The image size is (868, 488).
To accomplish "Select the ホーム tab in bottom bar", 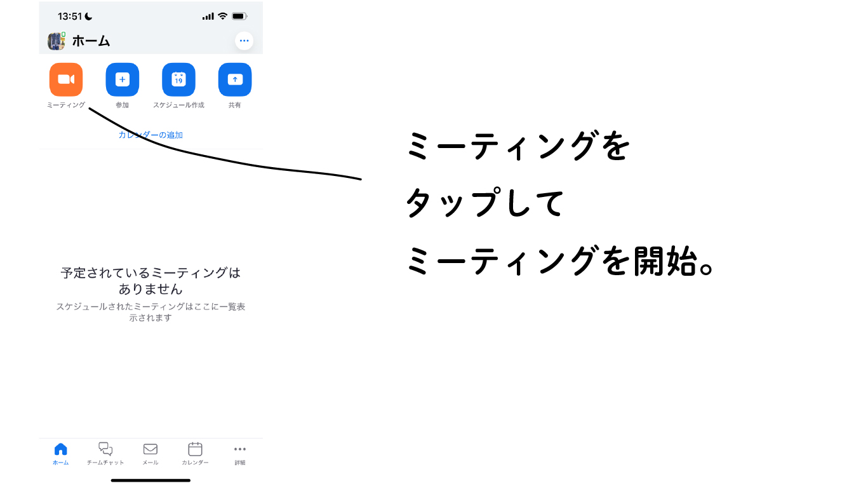I will point(60,454).
